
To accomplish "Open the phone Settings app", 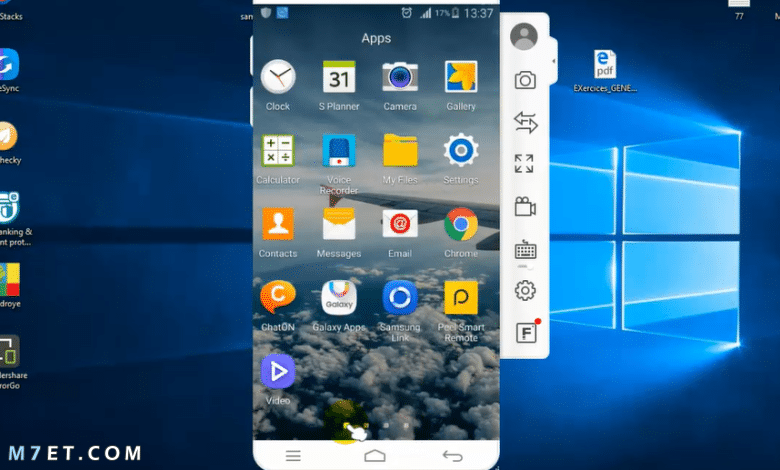I will tap(461, 150).
